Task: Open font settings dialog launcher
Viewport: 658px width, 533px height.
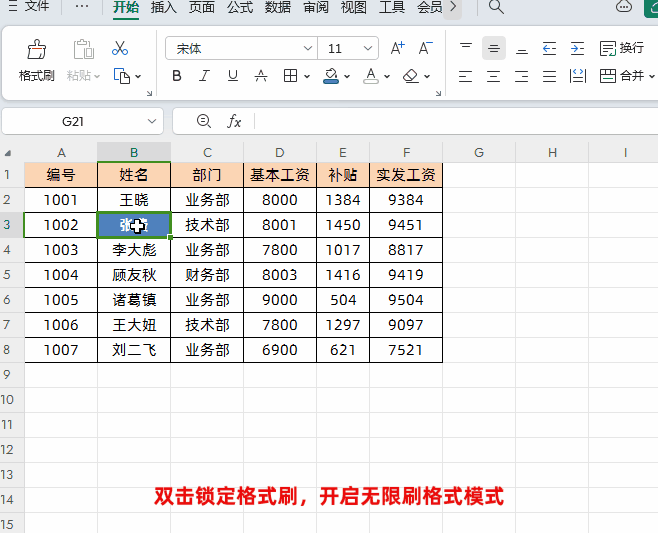Action: (438, 93)
